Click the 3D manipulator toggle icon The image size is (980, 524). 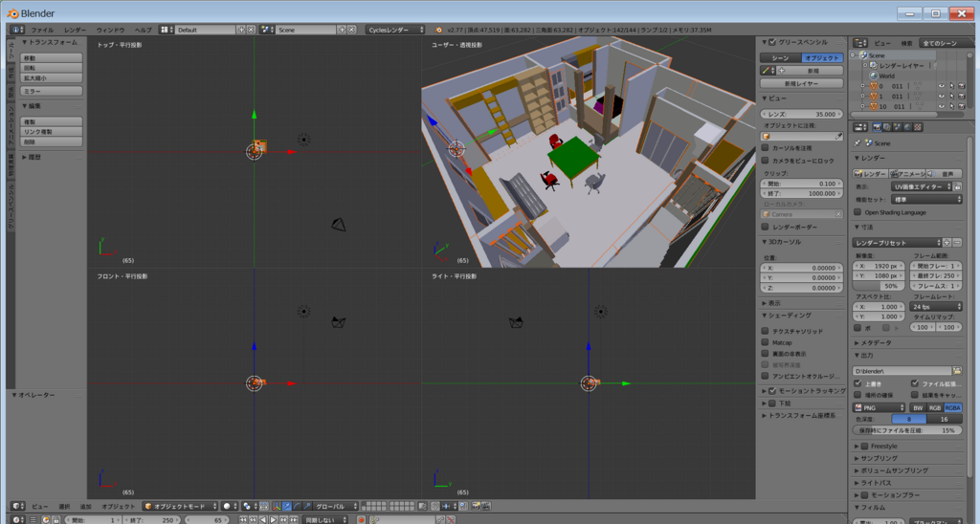pos(277,507)
